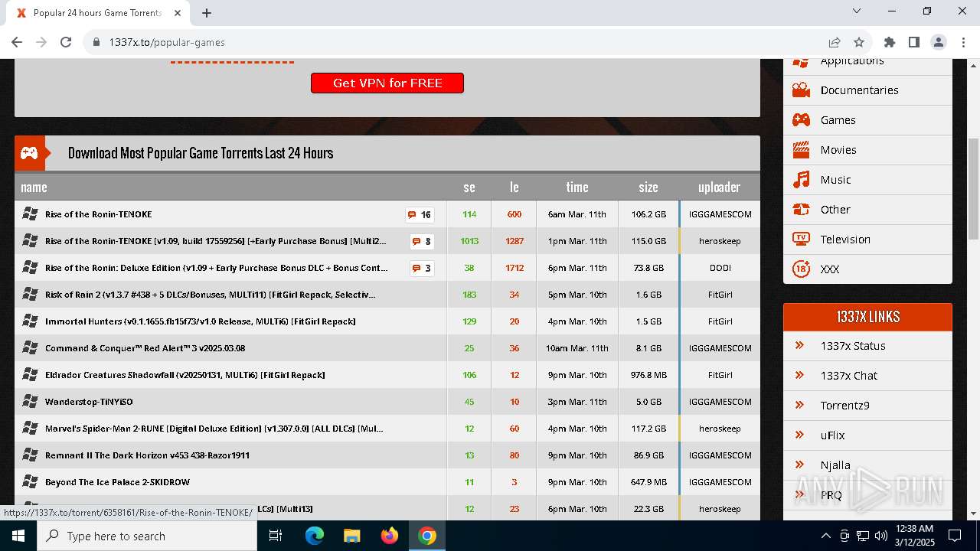This screenshot has width=980, height=551.
Task: Open the uFlix link
Action: click(x=833, y=435)
